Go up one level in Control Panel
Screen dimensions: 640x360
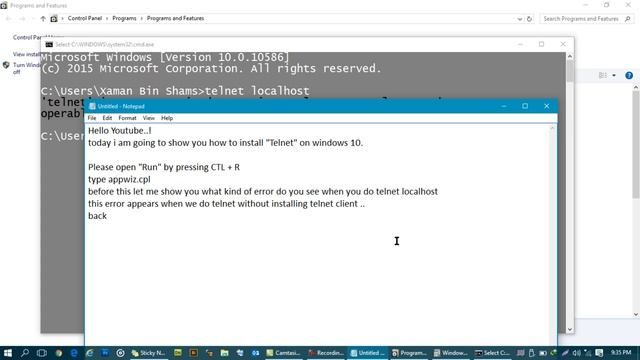(x=43, y=18)
